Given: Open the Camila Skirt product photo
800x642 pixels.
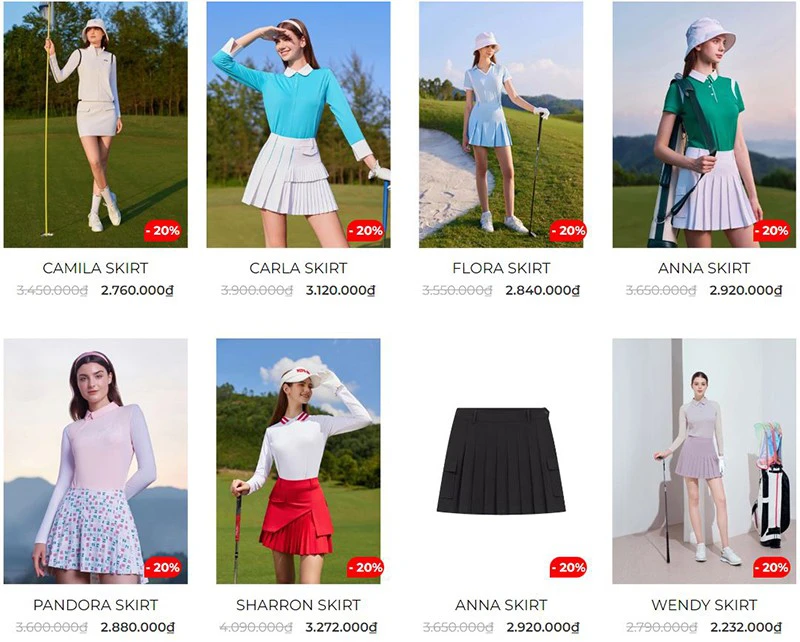Looking at the screenshot, I should click(x=95, y=125).
